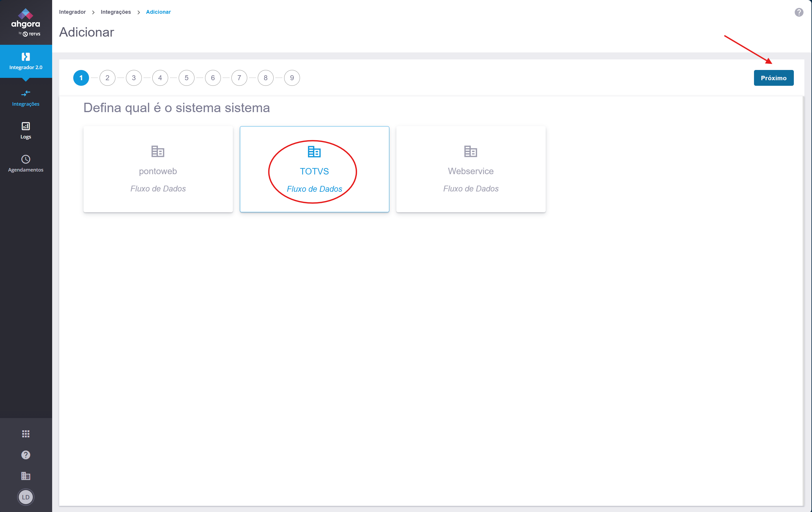Click wizard step 1 circle

coord(81,78)
